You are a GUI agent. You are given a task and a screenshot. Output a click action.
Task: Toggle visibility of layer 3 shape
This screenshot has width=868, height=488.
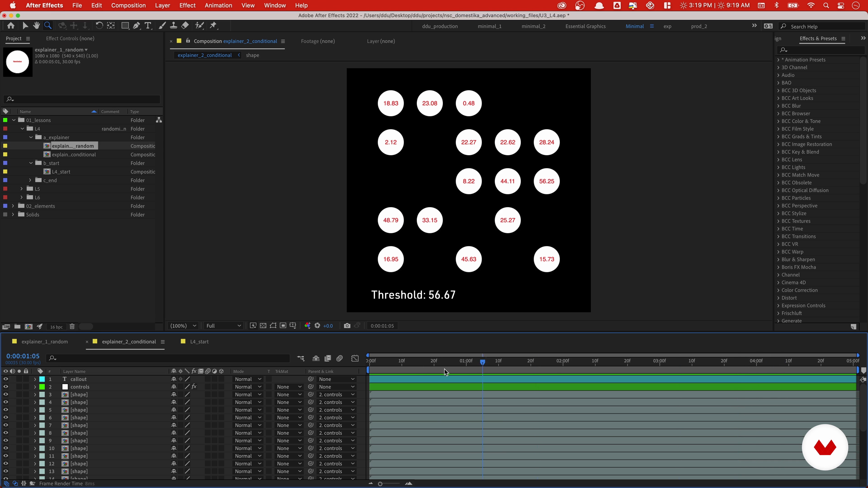(x=6, y=395)
